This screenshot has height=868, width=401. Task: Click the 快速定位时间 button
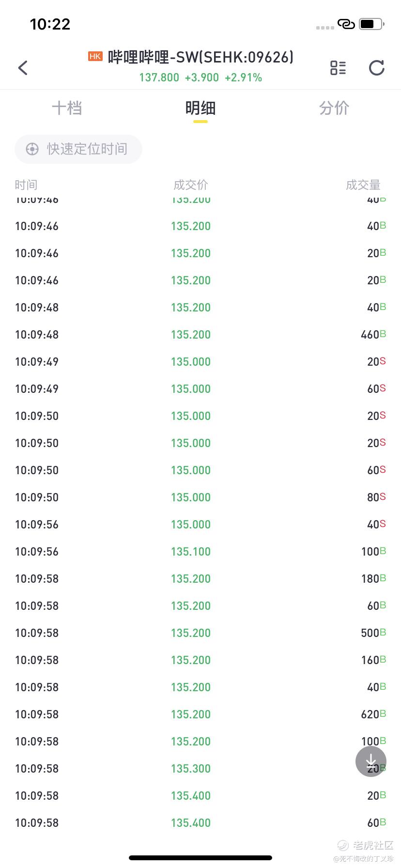tap(78, 149)
